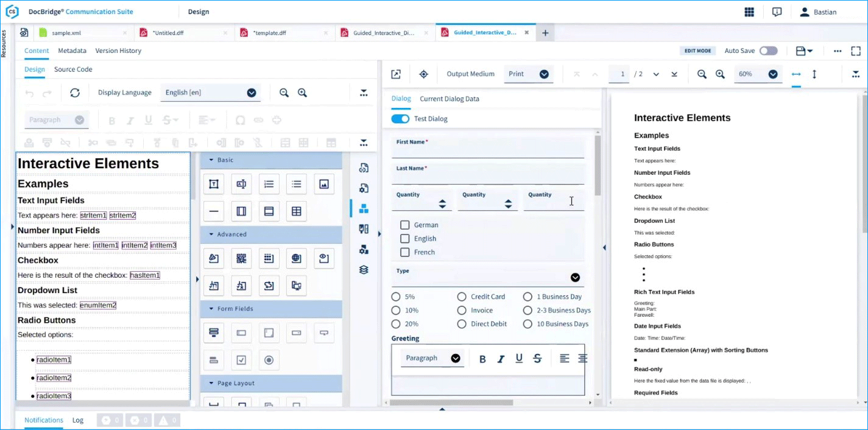This screenshot has width=868, height=430.
Task: Select the Credit Card radio option
Action: 462,297
